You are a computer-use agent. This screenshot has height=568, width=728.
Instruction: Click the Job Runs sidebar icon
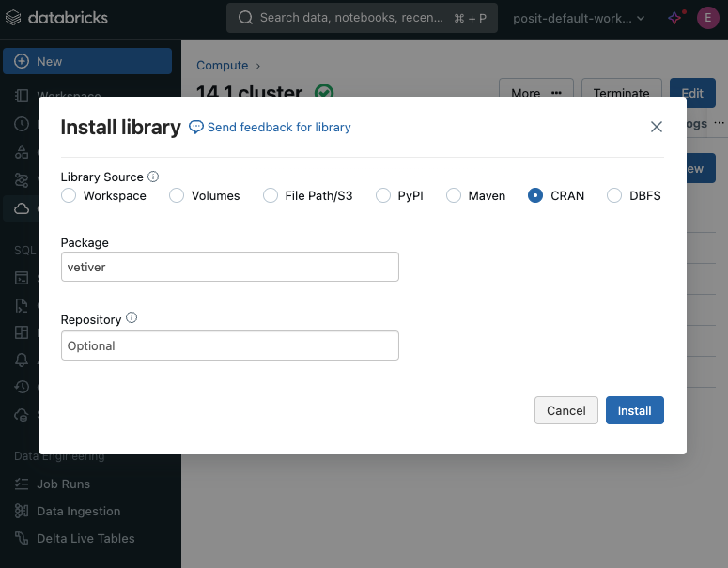[22, 484]
